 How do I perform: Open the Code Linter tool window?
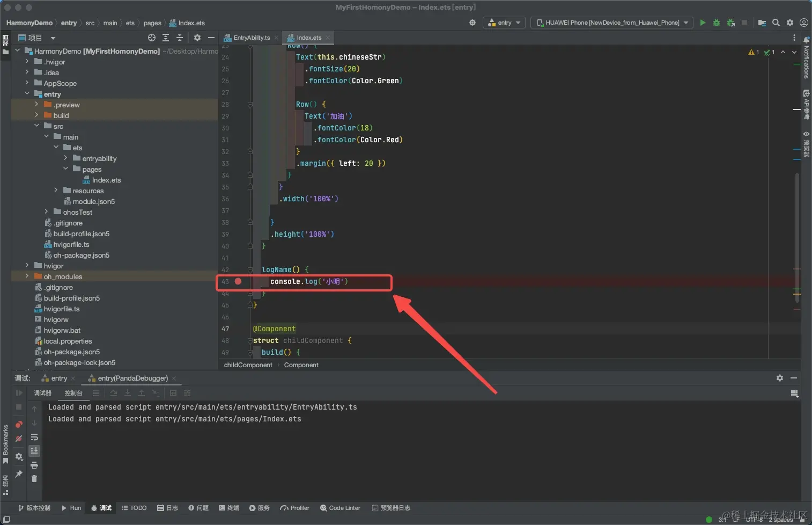340,508
